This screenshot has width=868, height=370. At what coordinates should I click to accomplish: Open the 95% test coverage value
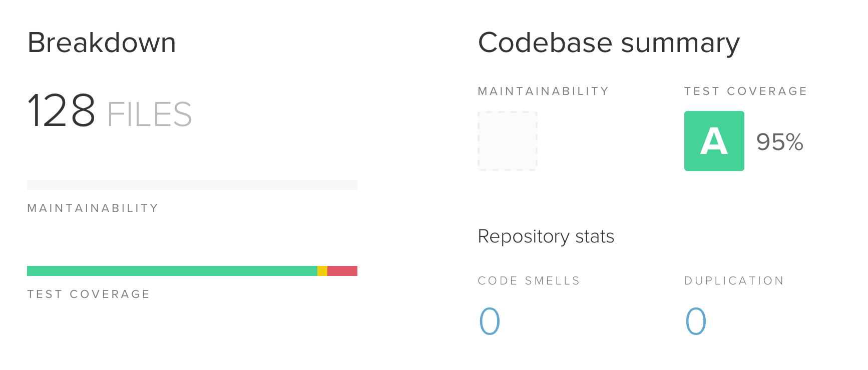(x=780, y=142)
